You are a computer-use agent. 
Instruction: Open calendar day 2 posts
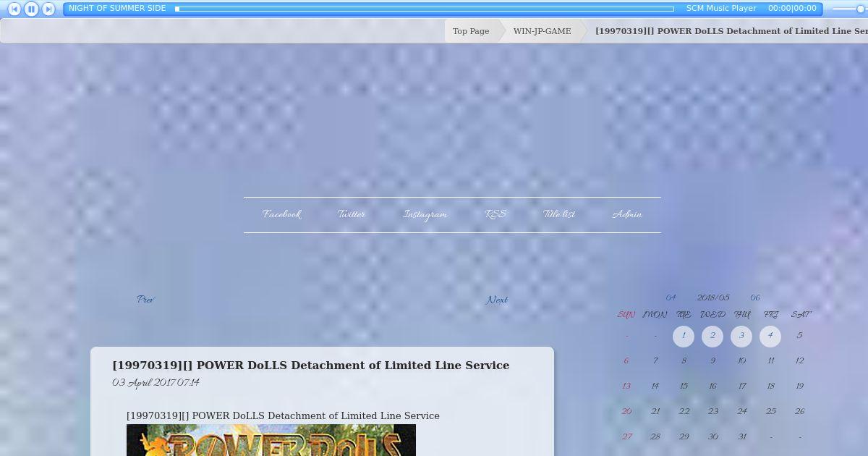[x=712, y=336]
